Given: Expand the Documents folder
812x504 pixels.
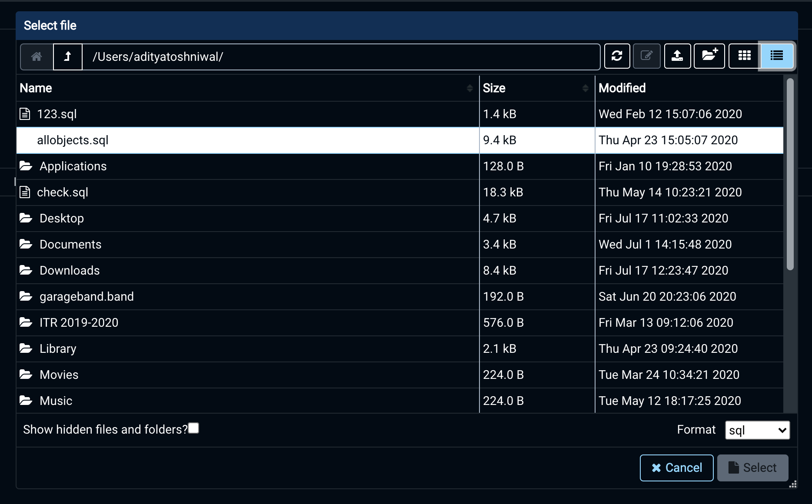Looking at the screenshot, I should [70, 244].
